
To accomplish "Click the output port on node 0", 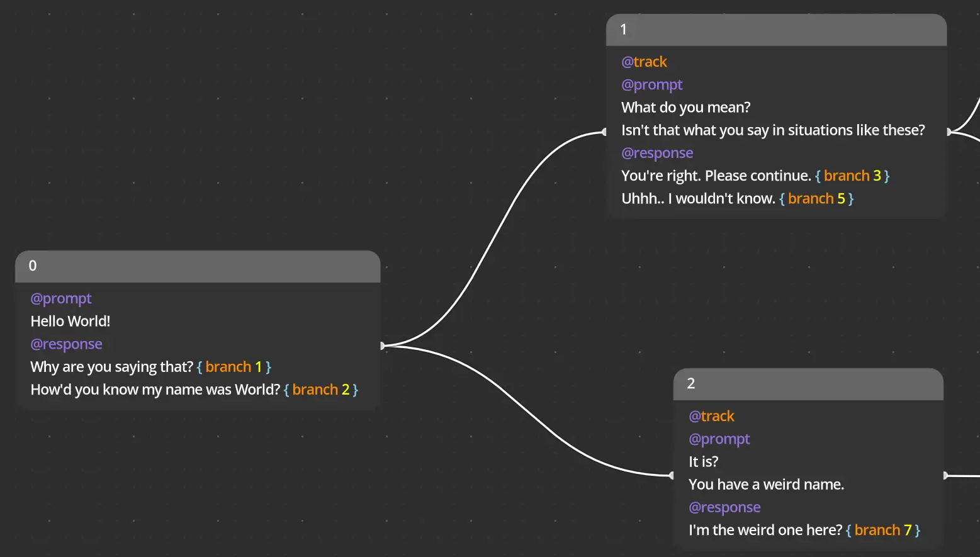I will (383, 346).
